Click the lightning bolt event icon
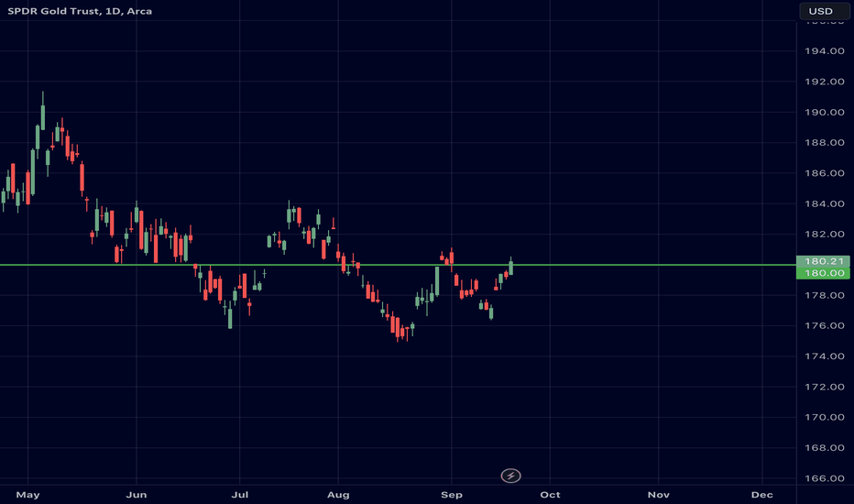Viewport: 854px width, 504px height. [510, 476]
